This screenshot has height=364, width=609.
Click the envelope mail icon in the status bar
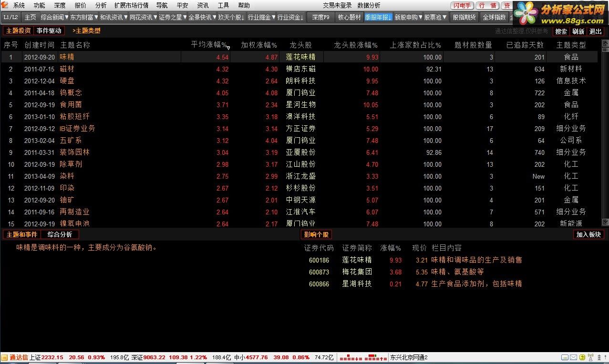(x=573, y=358)
